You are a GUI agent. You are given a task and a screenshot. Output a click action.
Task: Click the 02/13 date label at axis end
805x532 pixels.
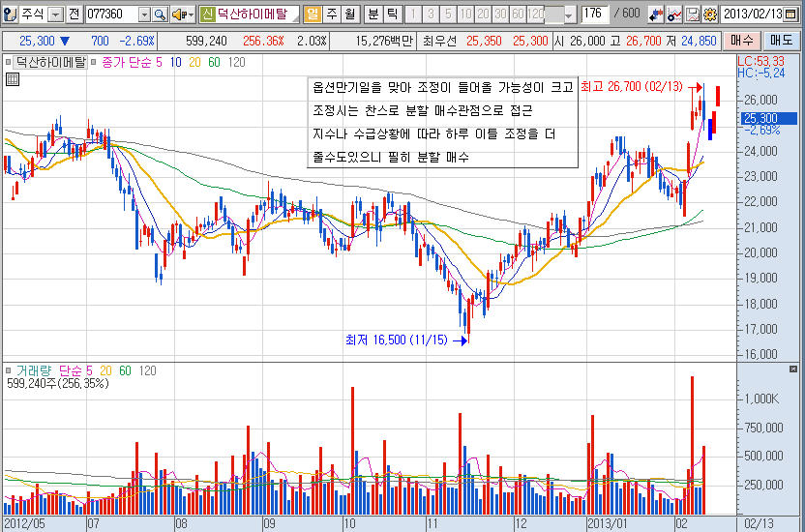click(x=759, y=524)
